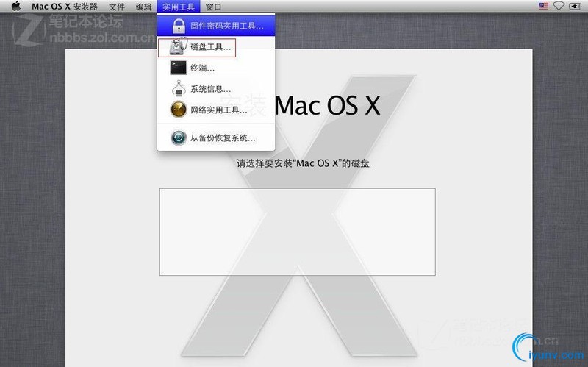Select 网络实用工具… menu entry
The width and height of the screenshot is (588, 367).
coord(216,110)
